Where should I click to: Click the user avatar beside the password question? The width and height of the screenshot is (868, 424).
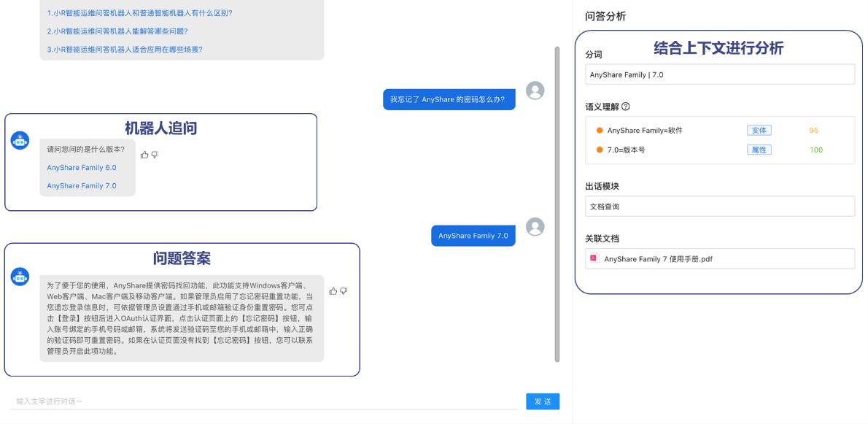[535, 90]
